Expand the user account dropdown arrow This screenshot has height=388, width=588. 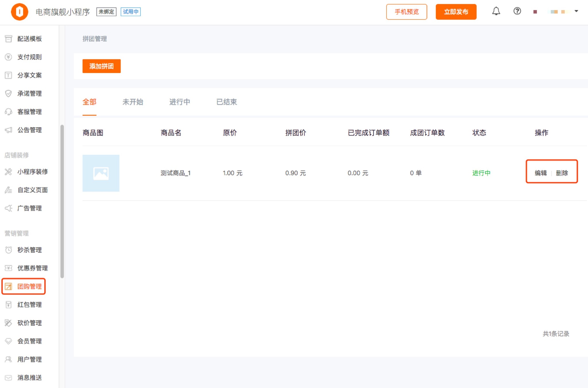coord(576,11)
